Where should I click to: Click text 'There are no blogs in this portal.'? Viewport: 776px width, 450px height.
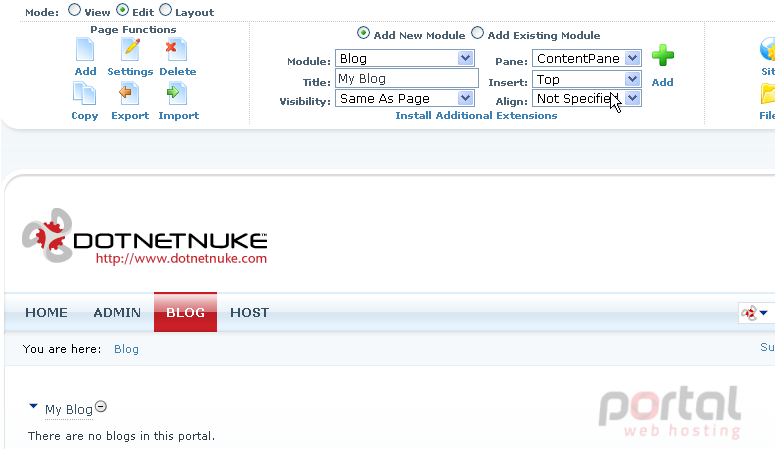121,436
